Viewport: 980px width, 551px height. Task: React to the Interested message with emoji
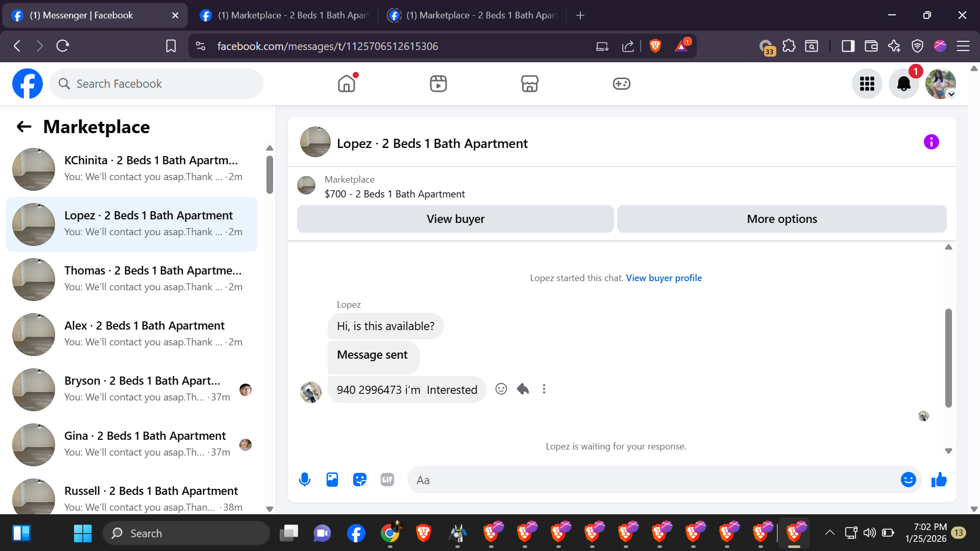[501, 389]
